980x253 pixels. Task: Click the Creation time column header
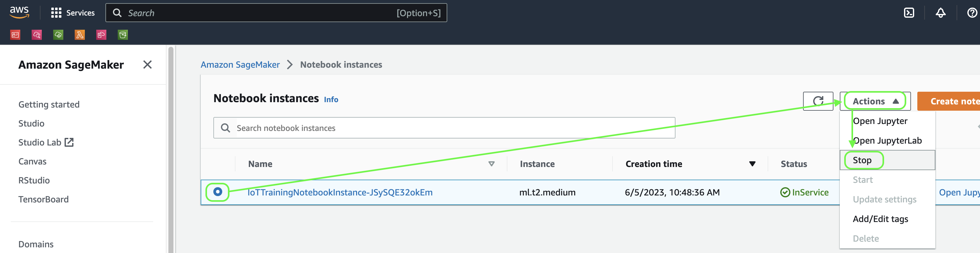tap(654, 164)
